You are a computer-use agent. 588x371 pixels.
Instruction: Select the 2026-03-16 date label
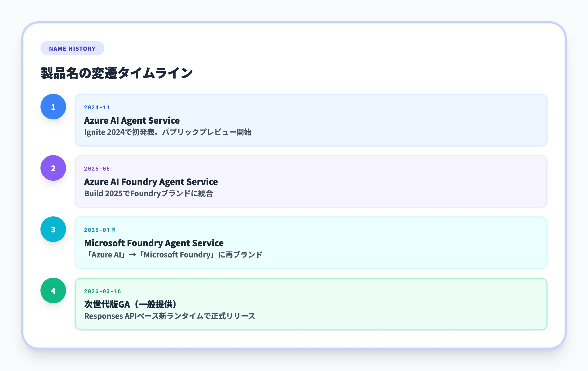click(x=103, y=291)
